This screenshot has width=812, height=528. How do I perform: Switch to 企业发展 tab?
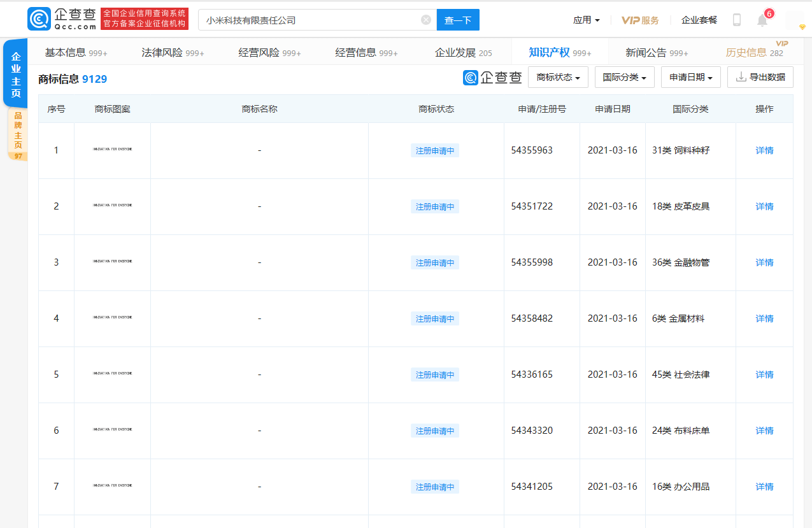point(463,52)
